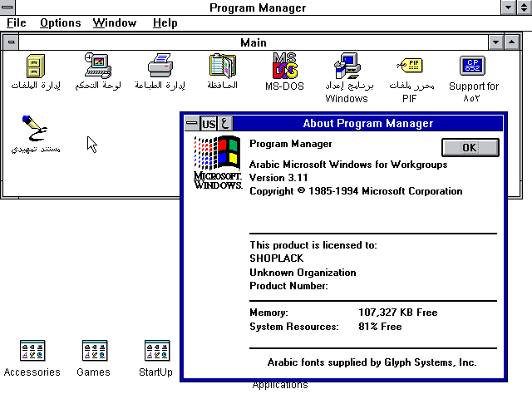Switch to Arabic keyboard layout indicator

pyautogui.click(x=225, y=123)
